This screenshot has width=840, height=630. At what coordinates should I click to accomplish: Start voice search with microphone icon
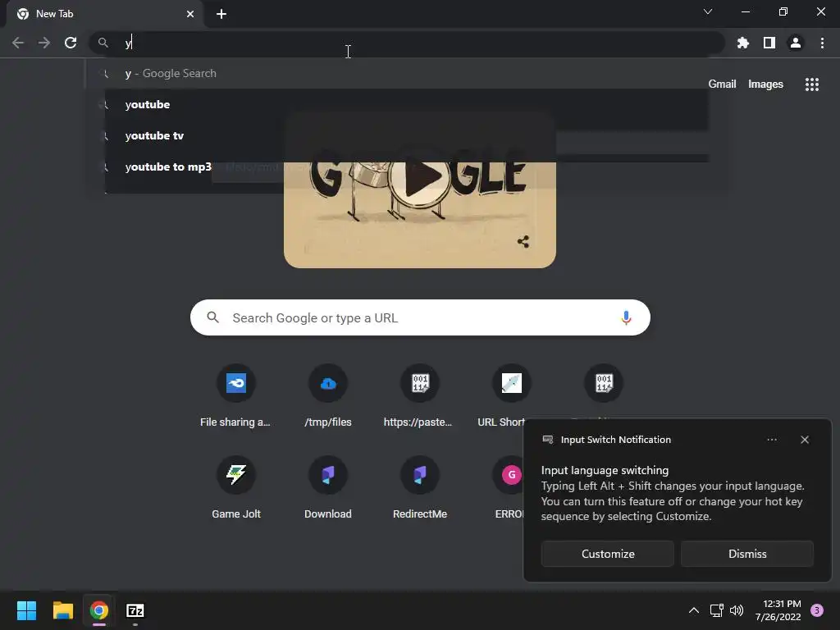click(626, 317)
